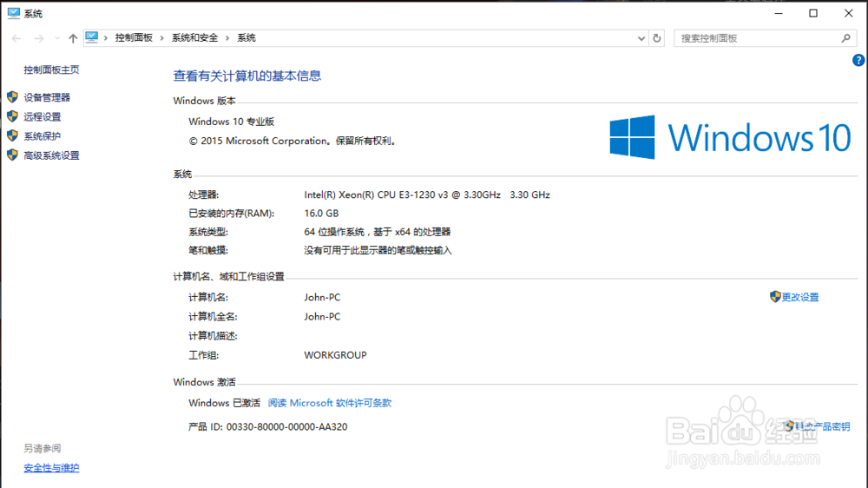The height and width of the screenshot is (488, 868).
Task: Open 设备管理器 from the sidebar
Action: [47, 97]
